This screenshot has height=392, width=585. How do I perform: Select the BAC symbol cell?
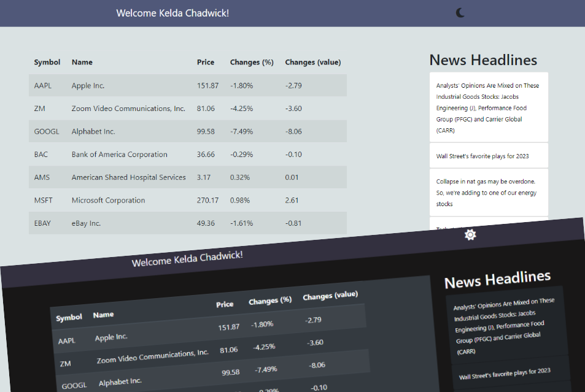pos(41,155)
